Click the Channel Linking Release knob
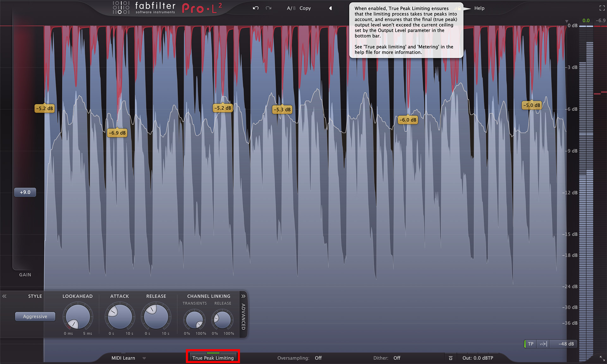Screen dimensions: 607x364 point(222,320)
